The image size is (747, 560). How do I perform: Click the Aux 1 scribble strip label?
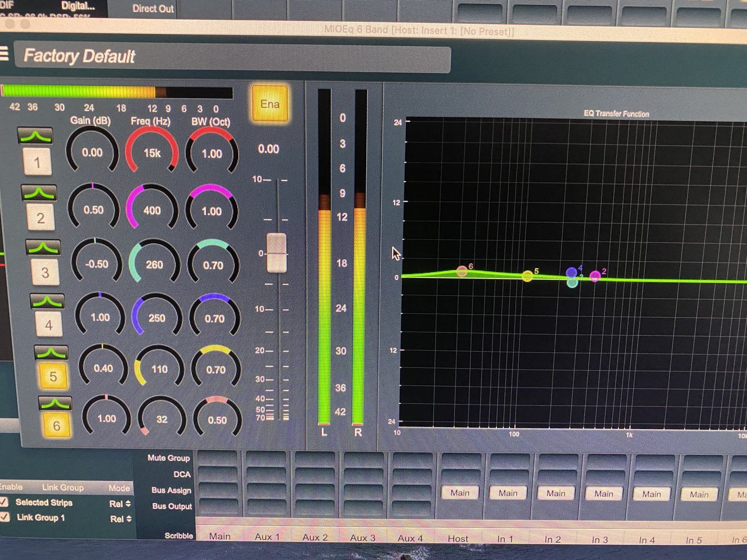267,537
